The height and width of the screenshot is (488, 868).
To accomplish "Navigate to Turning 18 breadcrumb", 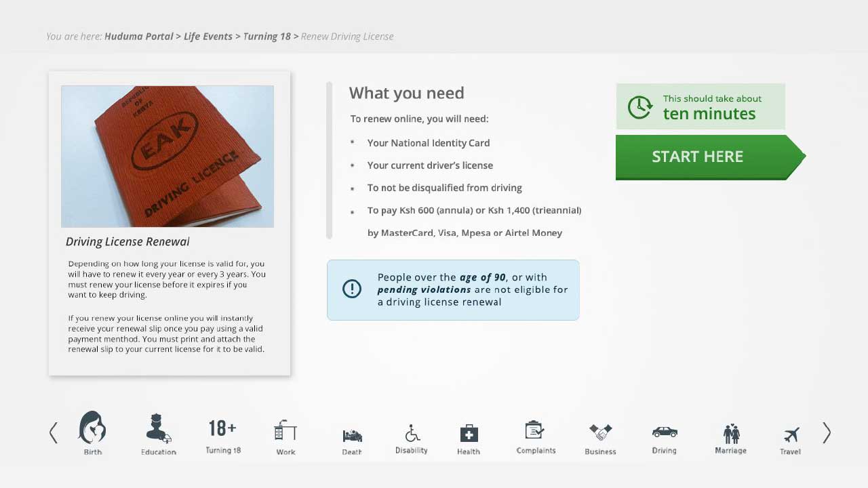I will (x=267, y=37).
